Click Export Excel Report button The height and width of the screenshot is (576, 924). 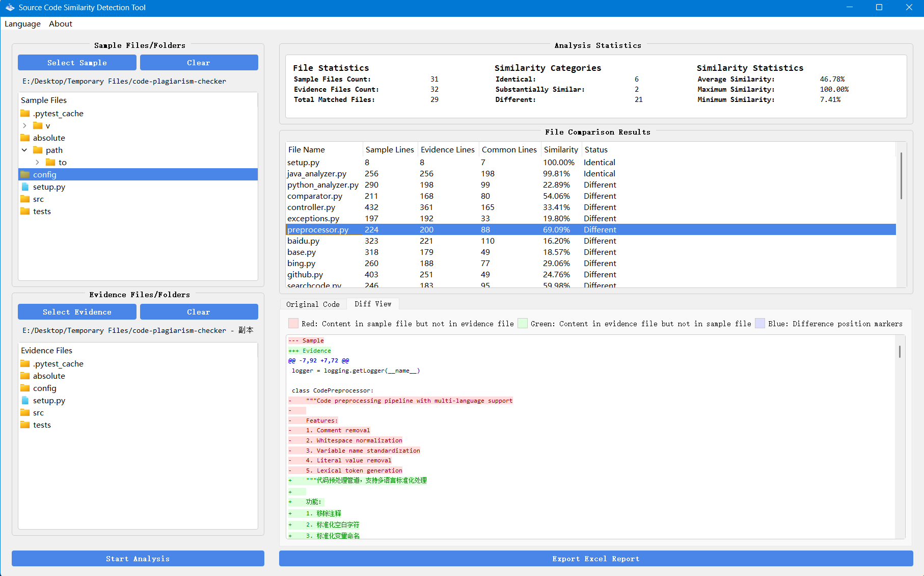595,559
